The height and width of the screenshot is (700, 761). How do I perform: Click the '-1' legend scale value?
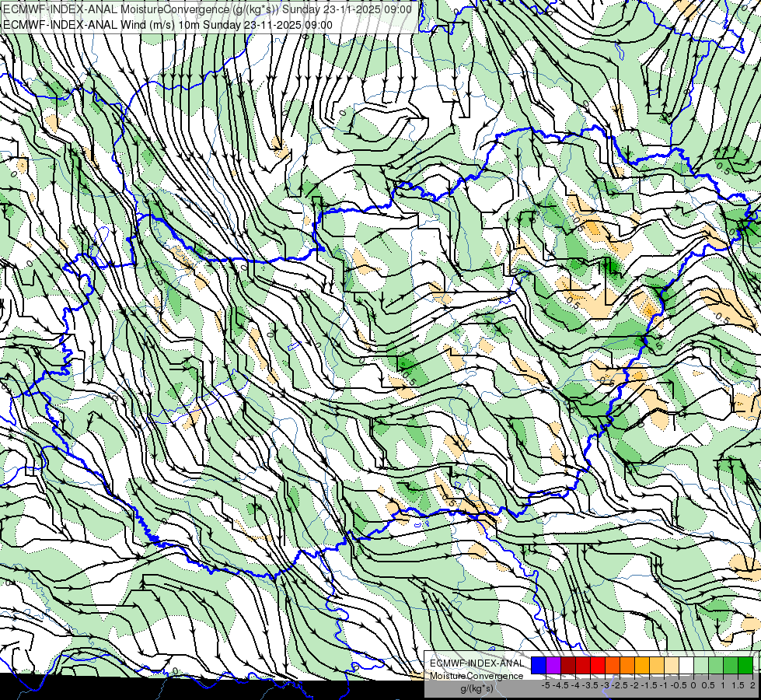[664, 685]
